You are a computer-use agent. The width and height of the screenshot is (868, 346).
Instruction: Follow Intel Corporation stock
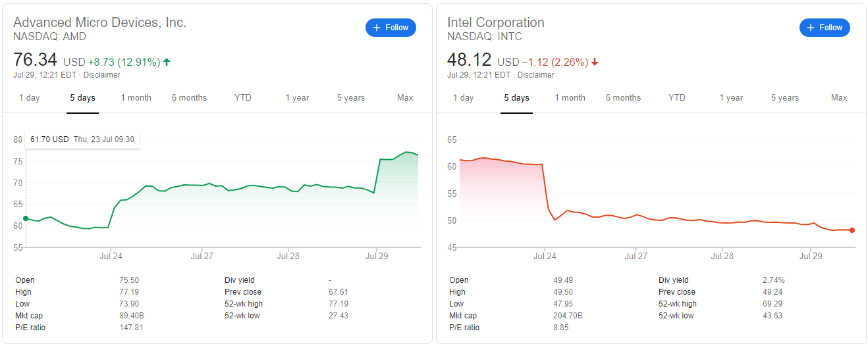825,28
